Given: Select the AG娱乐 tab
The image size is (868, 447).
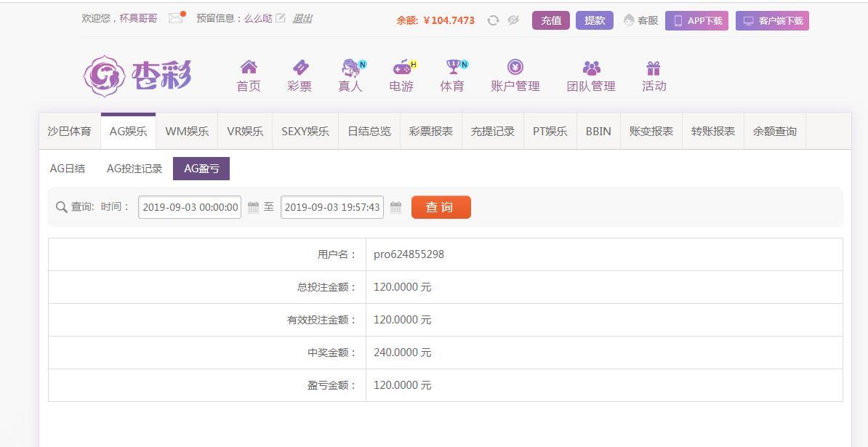Looking at the screenshot, I should [x=129, y=131].
